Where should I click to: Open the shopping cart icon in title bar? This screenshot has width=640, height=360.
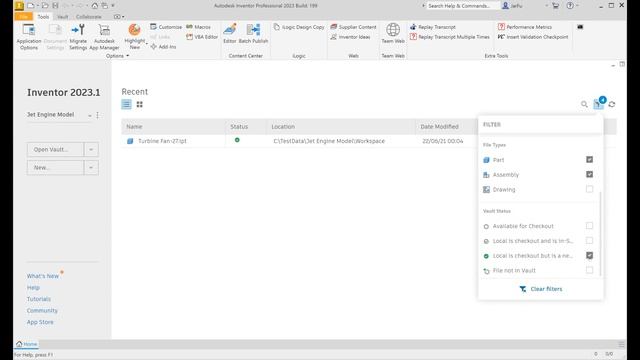(x=555, y=6)
